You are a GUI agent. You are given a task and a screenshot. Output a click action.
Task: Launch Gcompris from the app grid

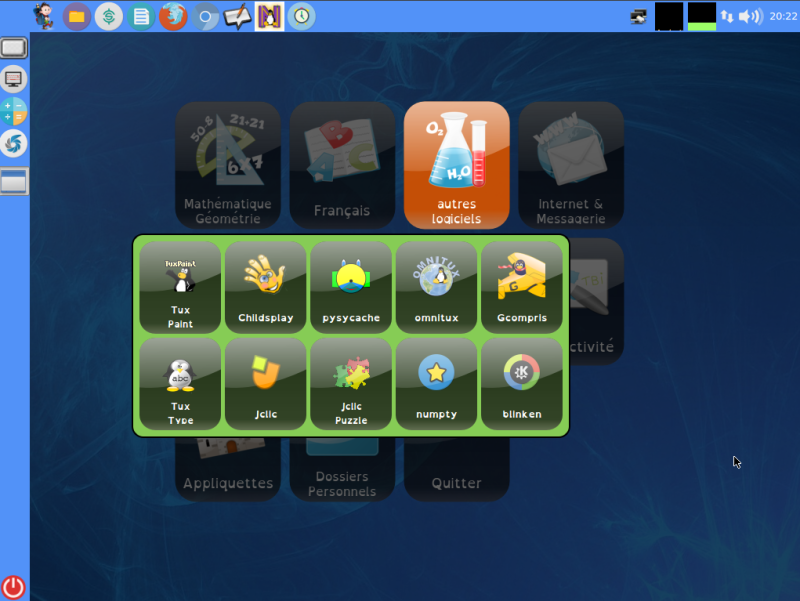tap(521, 287)
